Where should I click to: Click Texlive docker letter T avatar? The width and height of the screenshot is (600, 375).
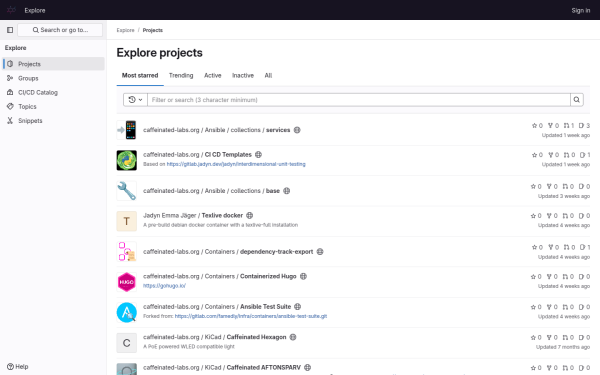pos(127,221)
